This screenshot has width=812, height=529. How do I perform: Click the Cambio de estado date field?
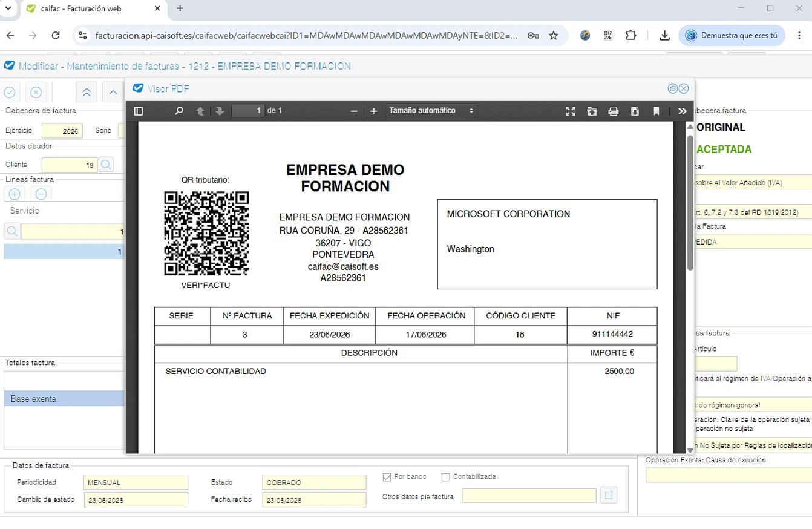click(x=136, y=500)
